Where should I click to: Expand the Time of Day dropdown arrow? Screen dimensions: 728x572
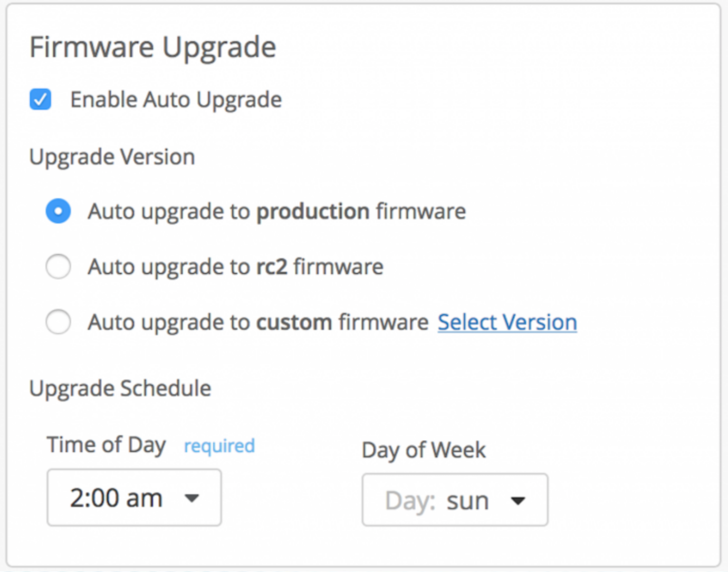(192, 498)
